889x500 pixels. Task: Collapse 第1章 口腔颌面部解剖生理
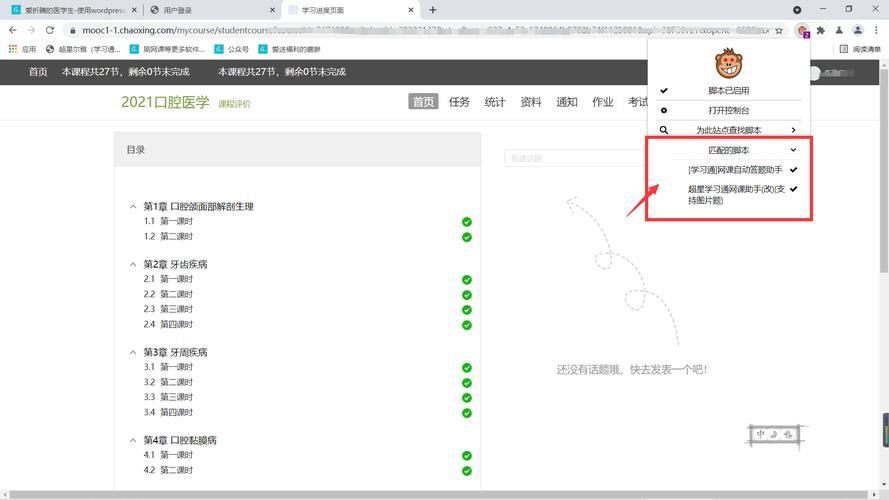coord(133,207)
